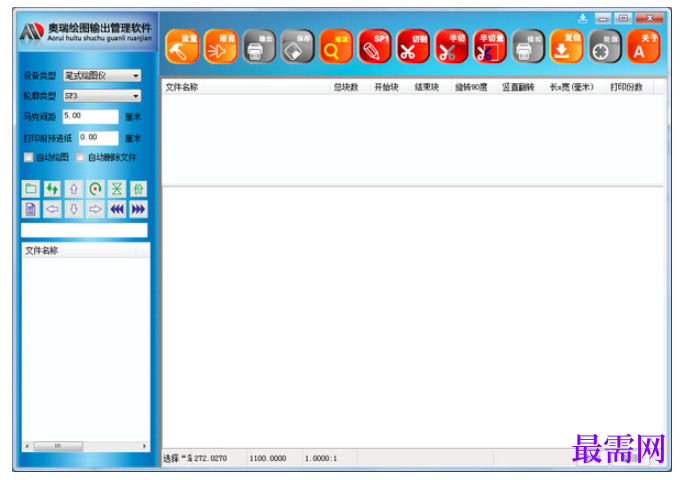This screenshot has width=684, height=480.
Task: Click the 长x宽 (毫米) column header
Action: coord(571,87)
